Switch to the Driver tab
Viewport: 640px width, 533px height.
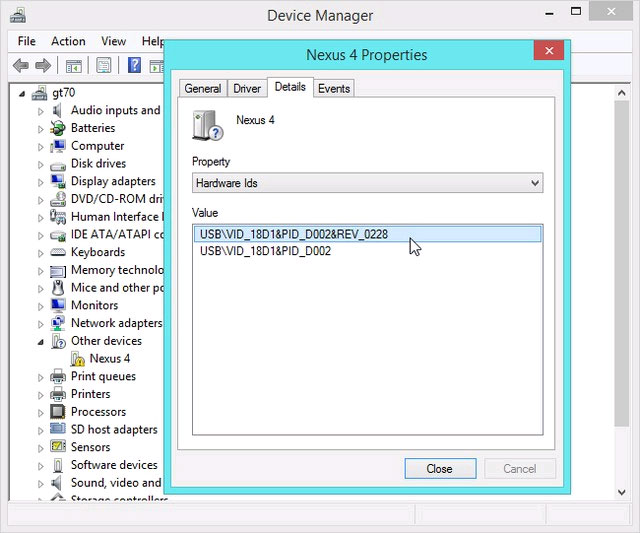tap(247, 89)
